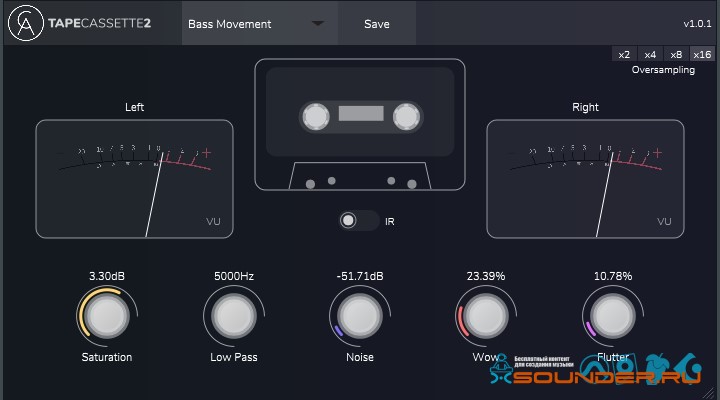The image size is (720, 400).
Task: Set oversampling to x4
Action: (x=650, y=54)
